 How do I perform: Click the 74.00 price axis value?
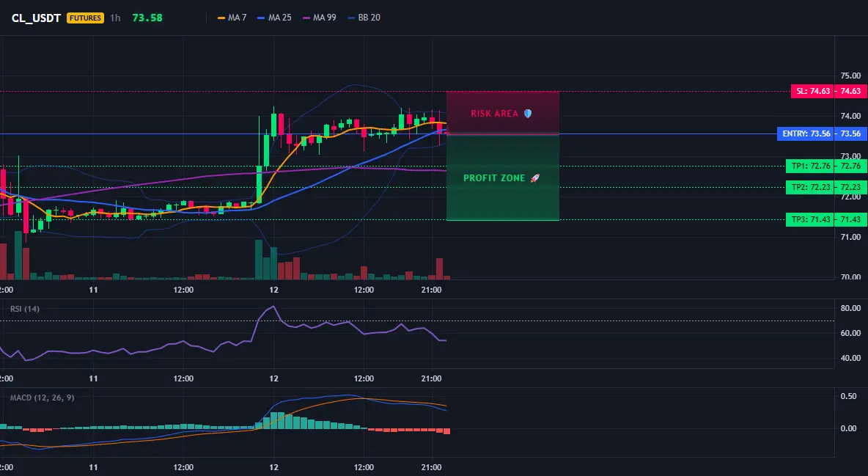[850, 116]
